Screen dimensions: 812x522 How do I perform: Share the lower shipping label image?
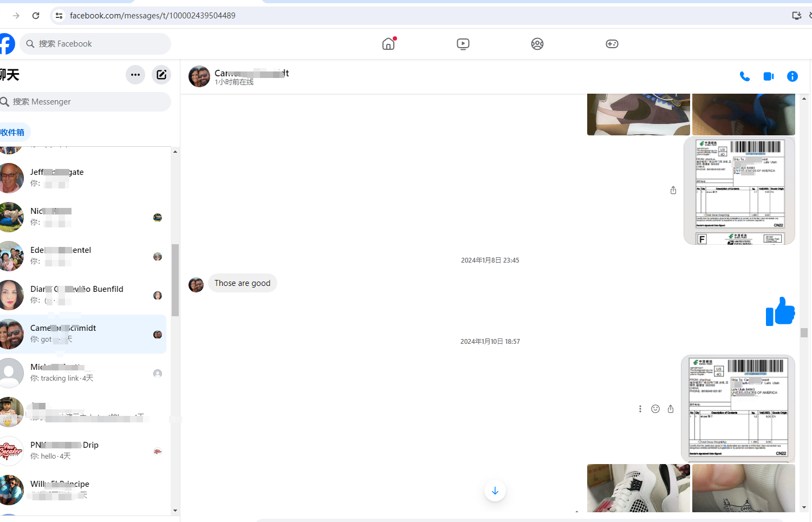coord(671,409)
